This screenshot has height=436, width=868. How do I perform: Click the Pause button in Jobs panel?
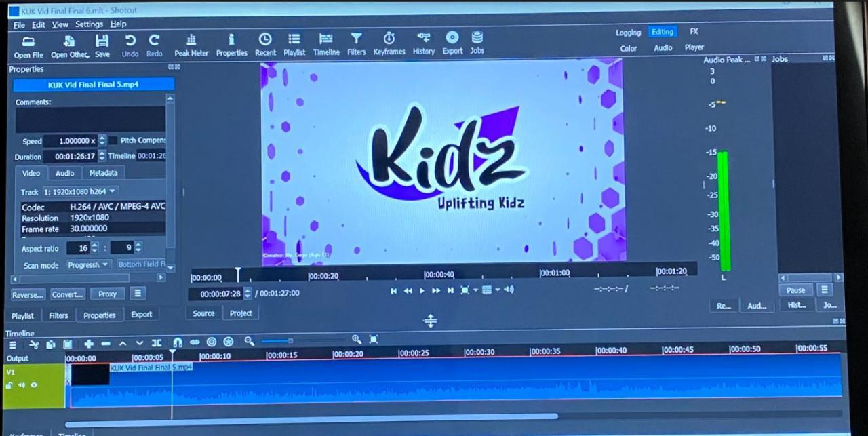click(x=795, y=290)
